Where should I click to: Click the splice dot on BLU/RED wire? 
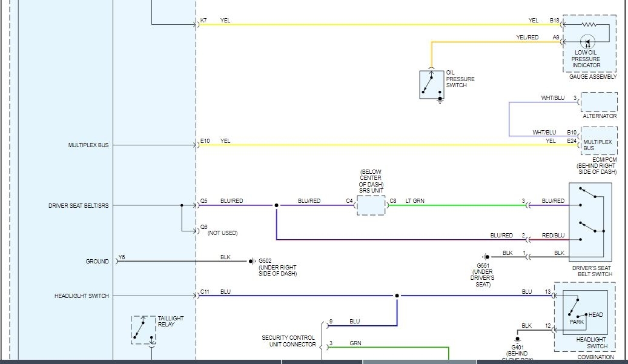click(276, 205)
